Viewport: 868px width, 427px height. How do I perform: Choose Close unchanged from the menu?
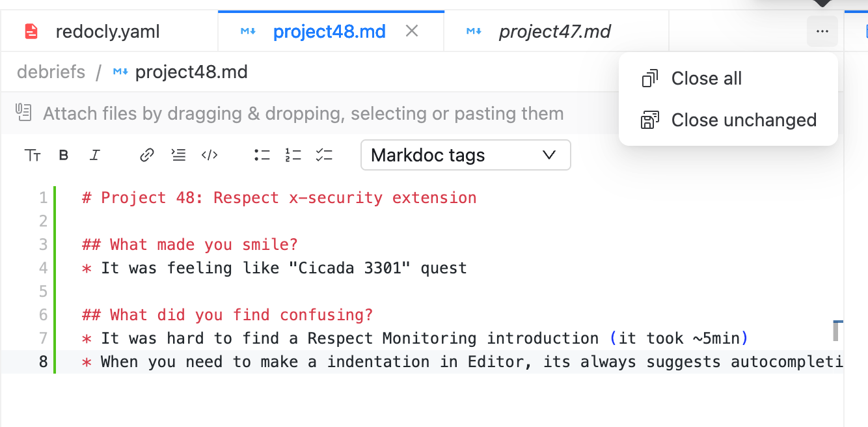[x=728, y=120]
